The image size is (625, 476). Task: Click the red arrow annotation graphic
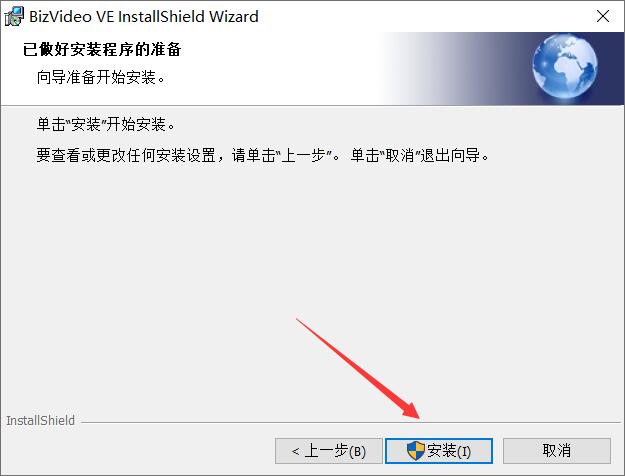(358, 369)
